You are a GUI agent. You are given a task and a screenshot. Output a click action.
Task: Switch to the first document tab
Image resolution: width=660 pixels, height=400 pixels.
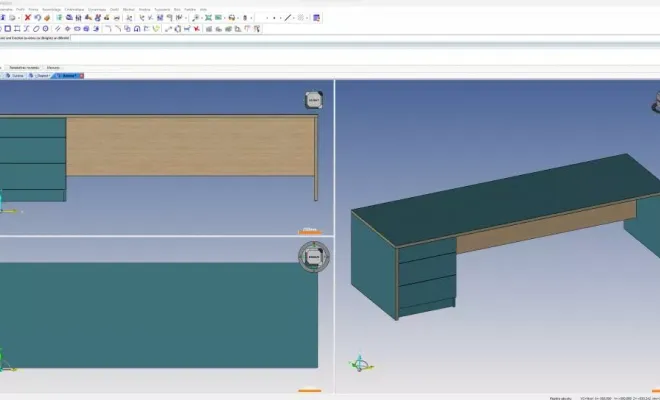coord(15,76)
